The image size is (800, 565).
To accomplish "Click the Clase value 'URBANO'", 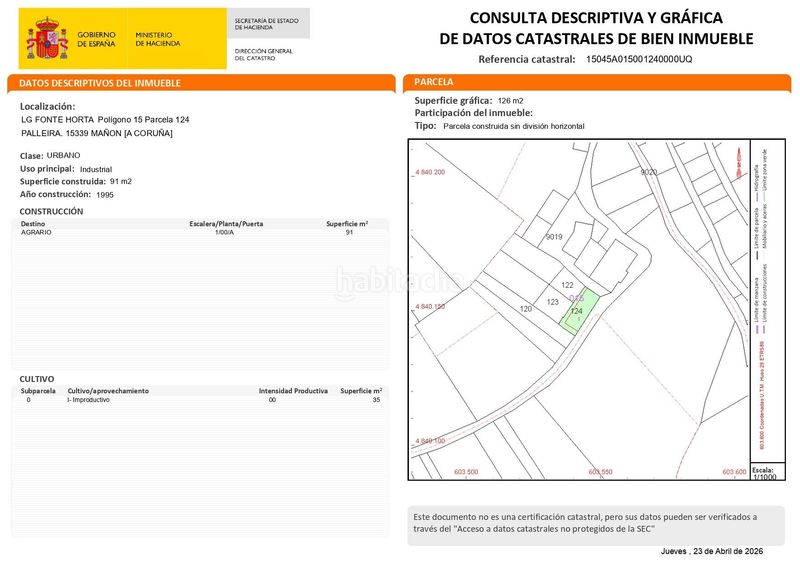I will click(63, 155).
